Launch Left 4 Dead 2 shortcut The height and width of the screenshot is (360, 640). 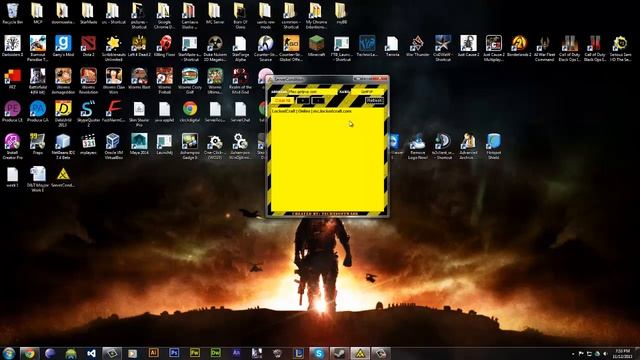(x=139, y=46)
